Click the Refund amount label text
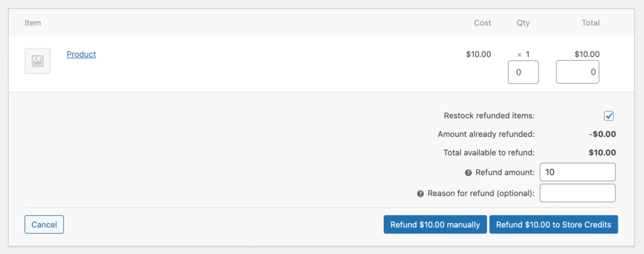This screenshot has width=644, height=254. 505,172
